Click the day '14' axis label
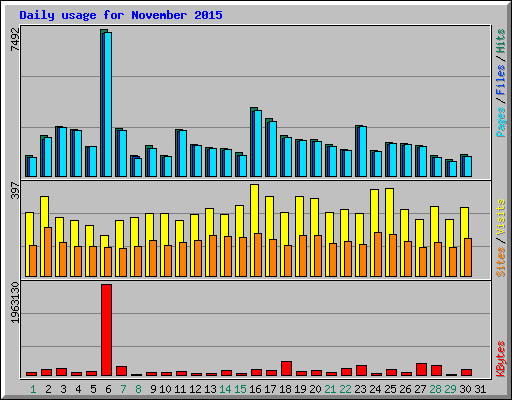512x400 pixels. pos(226,389)
